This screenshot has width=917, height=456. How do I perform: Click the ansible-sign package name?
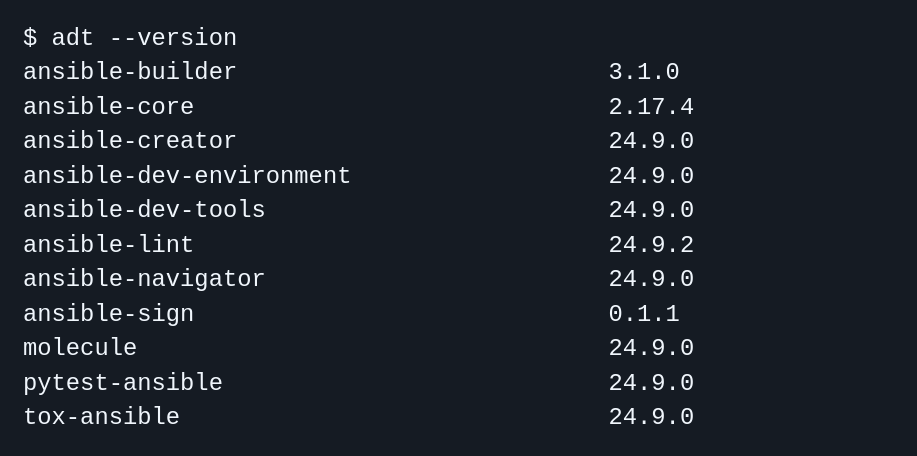(108, 314)
